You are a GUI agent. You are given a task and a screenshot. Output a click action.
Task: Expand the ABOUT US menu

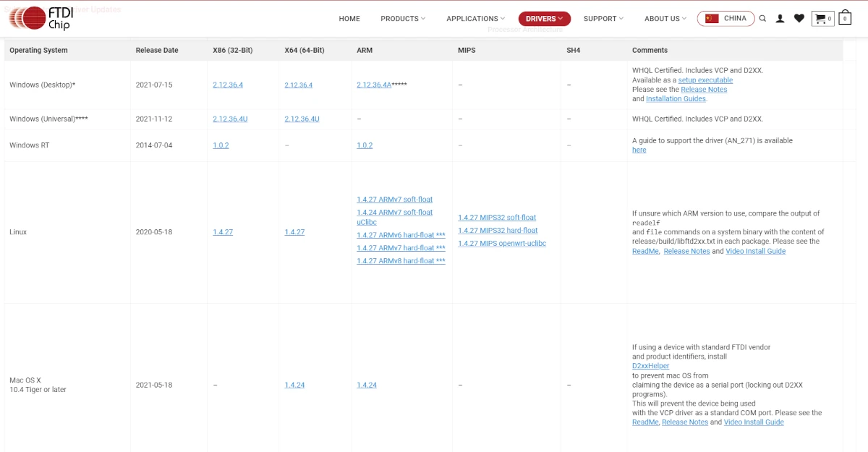coord(665,19)
